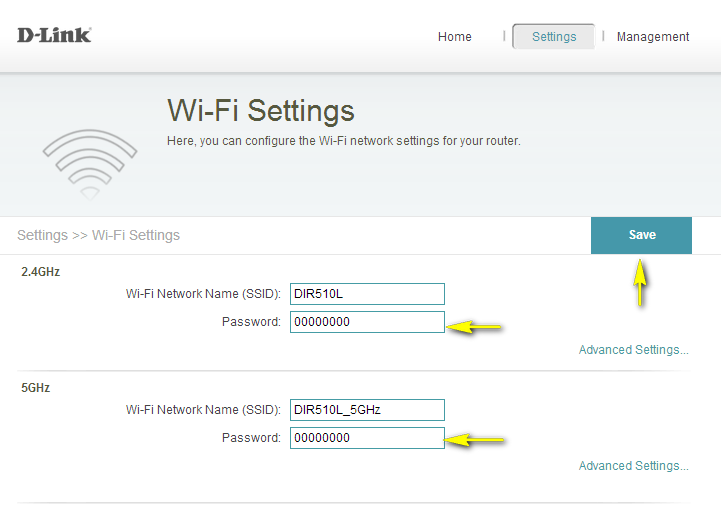Save the Wi-Fi settings
The image size is (721, 508).
641,235
